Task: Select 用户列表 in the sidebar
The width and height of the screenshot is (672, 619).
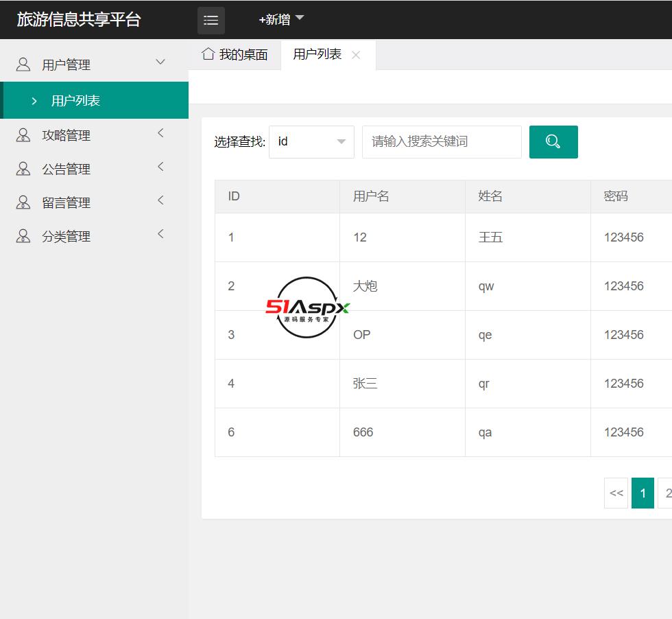Action: (x=75, y=101)
